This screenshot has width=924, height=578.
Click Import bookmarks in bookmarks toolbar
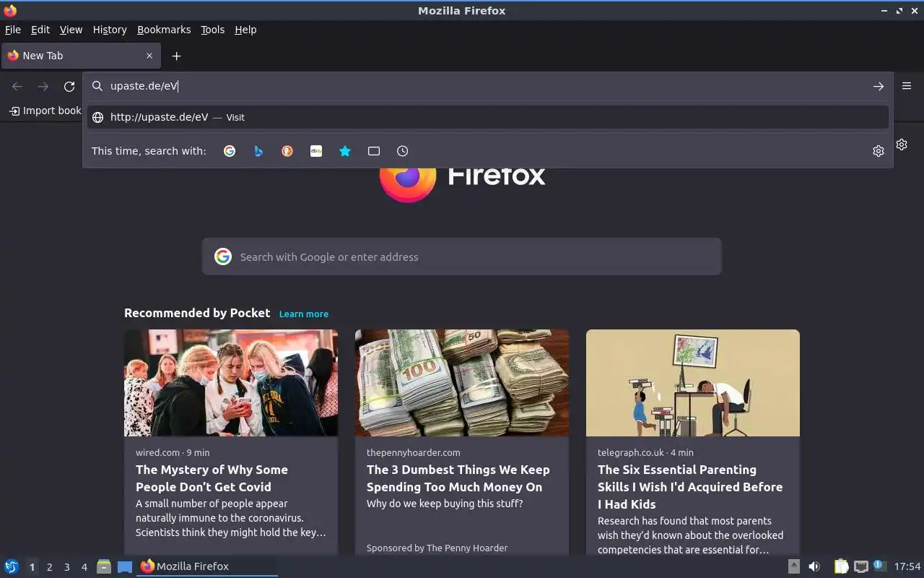click(x=45, y=111)
